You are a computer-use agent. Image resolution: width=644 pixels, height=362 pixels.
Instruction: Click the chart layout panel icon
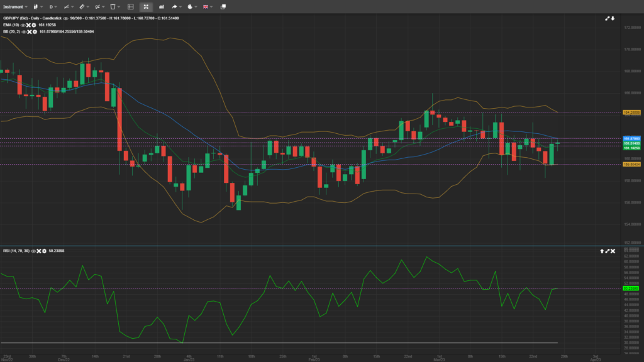coord(130,7)
